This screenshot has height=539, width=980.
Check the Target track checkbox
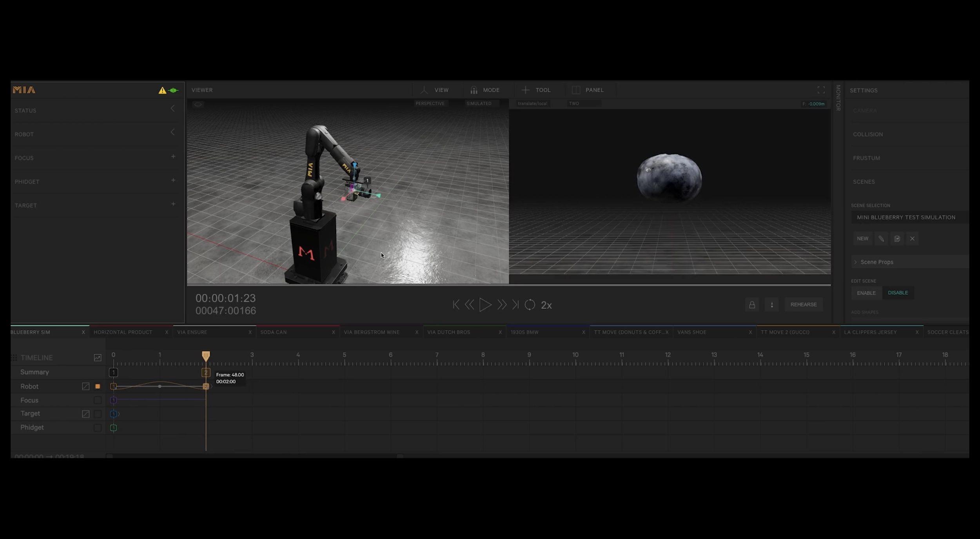point(98,414)
